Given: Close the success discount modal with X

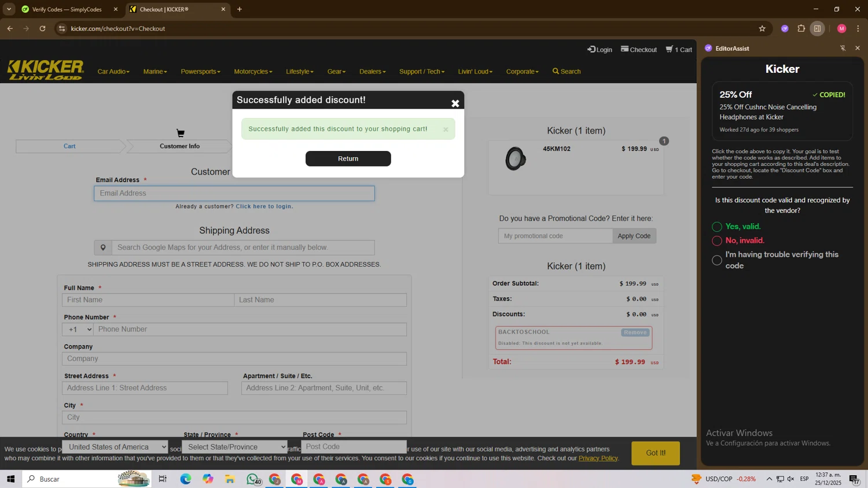Looking at the screenshot, I should point(455,103).
